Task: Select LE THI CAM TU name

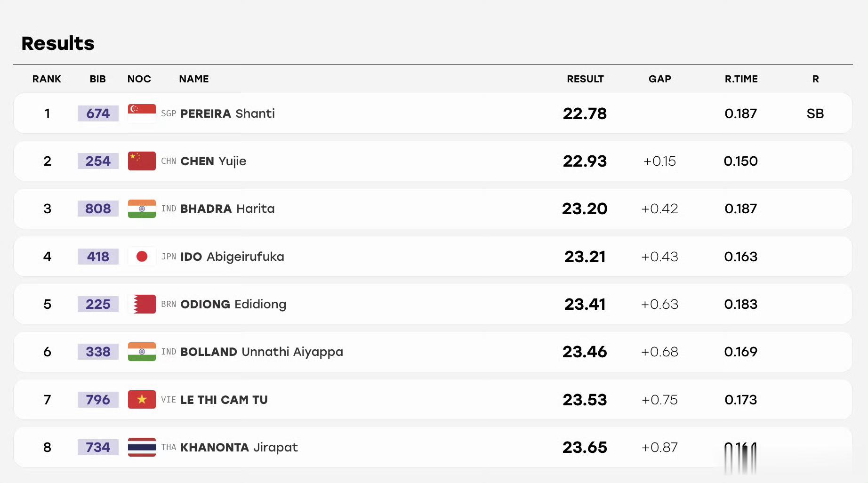Action: (224, 400)
